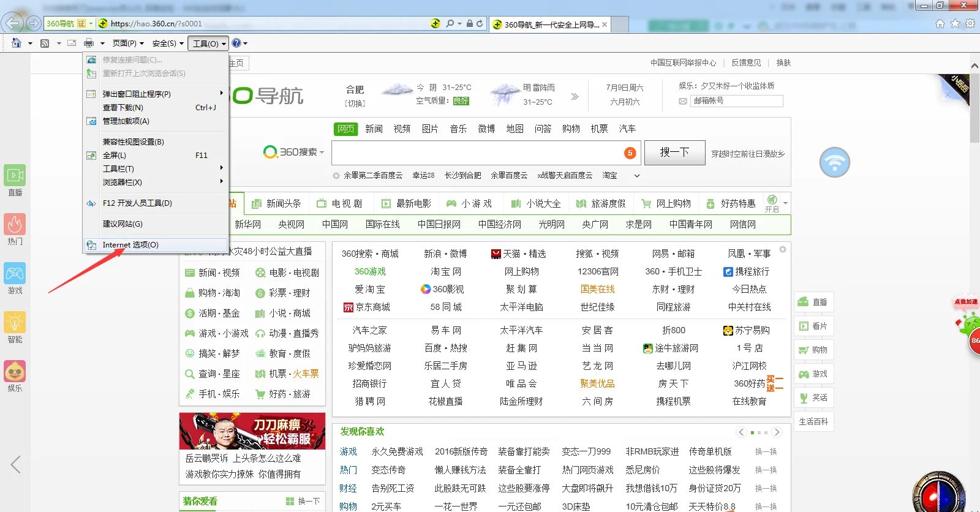The height and width of the screenshot is (512, 980).
Task: Expand 浏览器栏(X) submenu
Action: click(x=156, y=182)
